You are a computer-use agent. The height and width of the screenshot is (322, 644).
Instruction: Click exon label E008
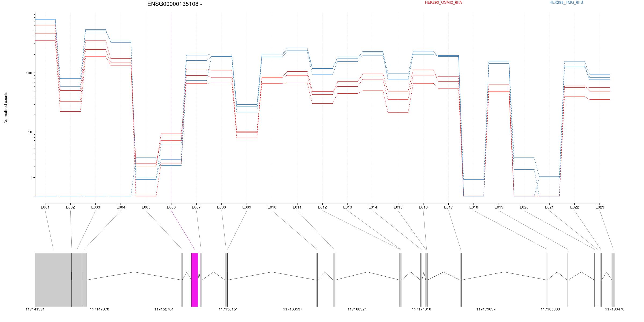point(222,207)
